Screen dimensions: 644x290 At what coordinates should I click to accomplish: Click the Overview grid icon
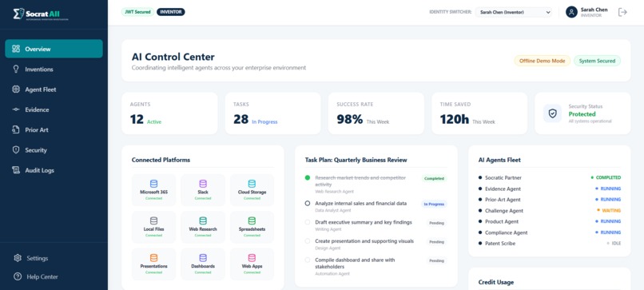(16, 49)
